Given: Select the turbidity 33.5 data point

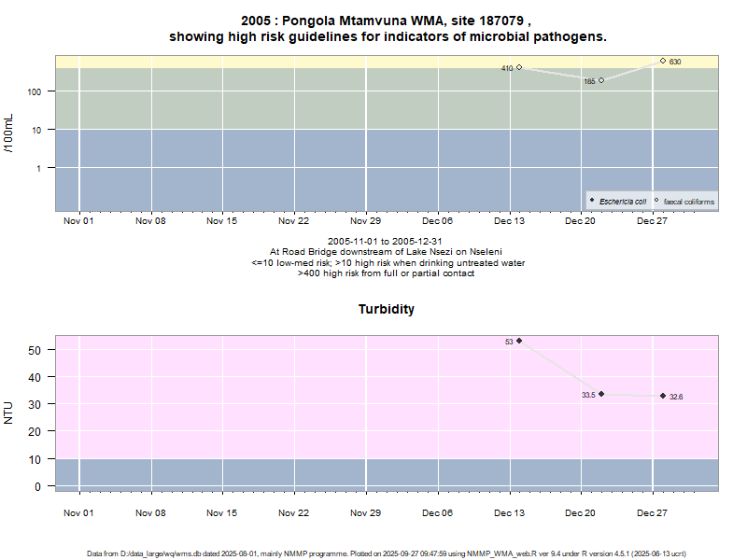Looking at the screenshot, I should point(601,394).
